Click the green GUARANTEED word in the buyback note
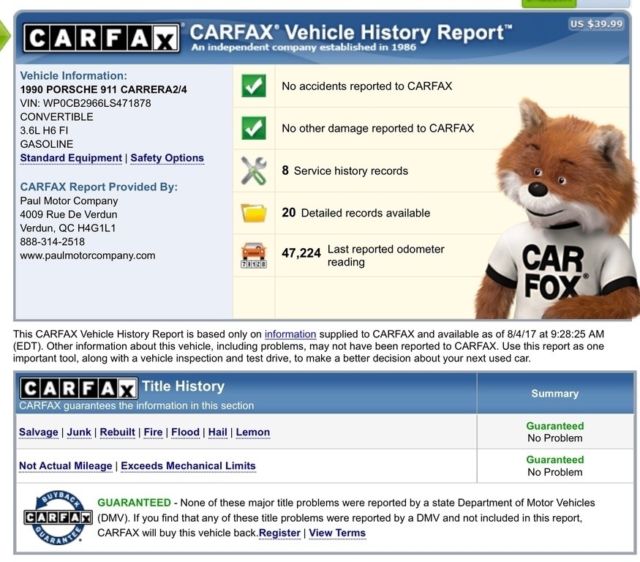The height and width of the screenshot is (562, 640). [134, 502]
